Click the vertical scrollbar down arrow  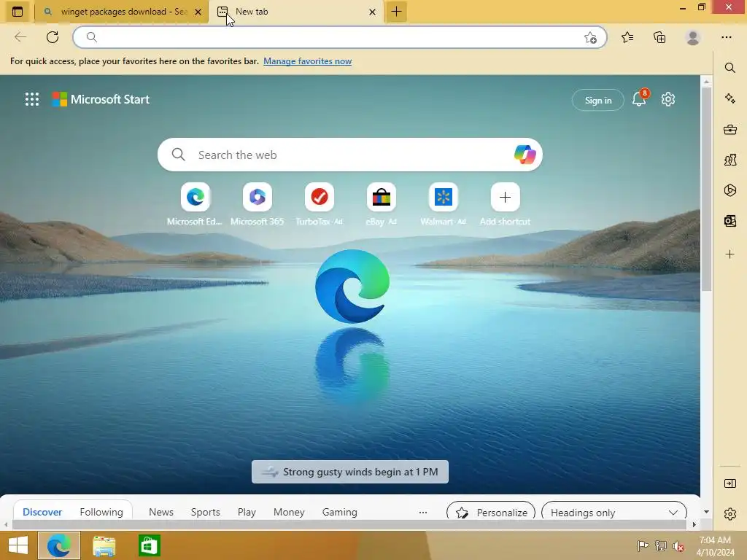point(706,512)
